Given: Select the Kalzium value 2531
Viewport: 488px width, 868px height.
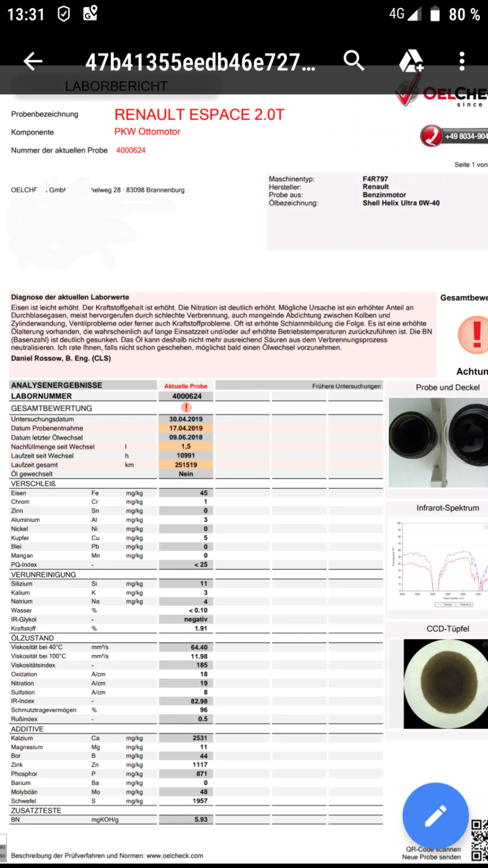Looking at the screenshot, I should tap(200, 738).
